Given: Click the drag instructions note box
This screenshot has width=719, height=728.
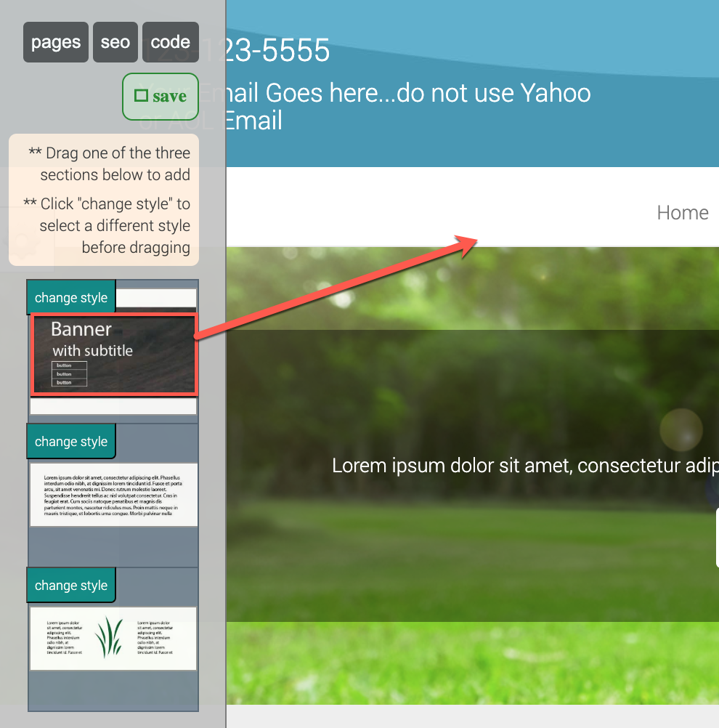Looking at the screenshot, I should click(x=104, y=200).
